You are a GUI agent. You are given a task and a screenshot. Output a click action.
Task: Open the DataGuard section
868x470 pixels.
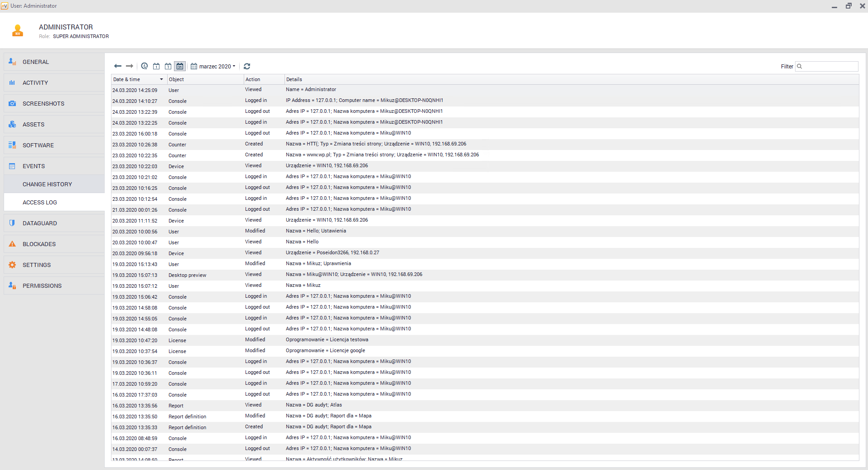click(x=40, y=223)
